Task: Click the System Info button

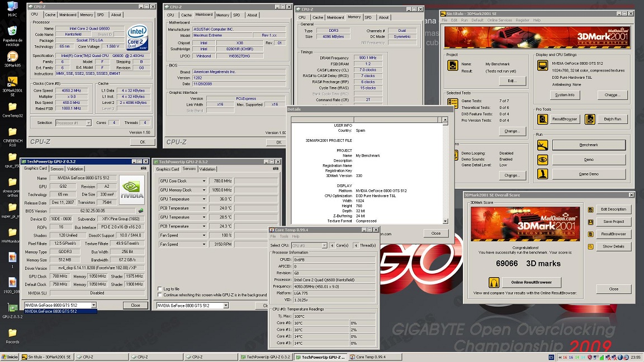Action: [x=565, y=95]
